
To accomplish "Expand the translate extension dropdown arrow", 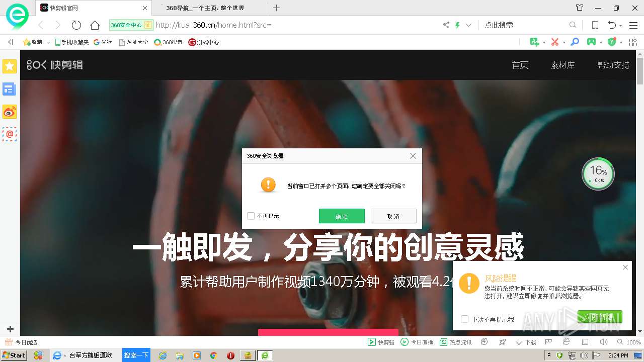I will (x=544, y=42).
